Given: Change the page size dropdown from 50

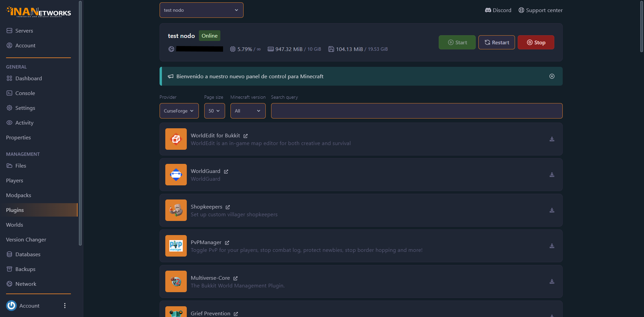Looking at the screenshot, I should pyautogui.click(x=214, y=111).
